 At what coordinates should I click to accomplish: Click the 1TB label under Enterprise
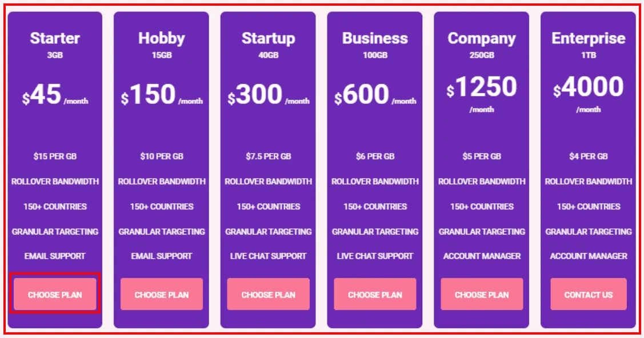tap(588, 55)
